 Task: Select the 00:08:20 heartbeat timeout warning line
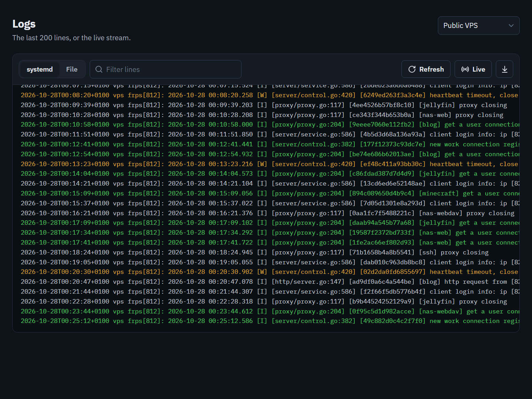click(269, 95)
